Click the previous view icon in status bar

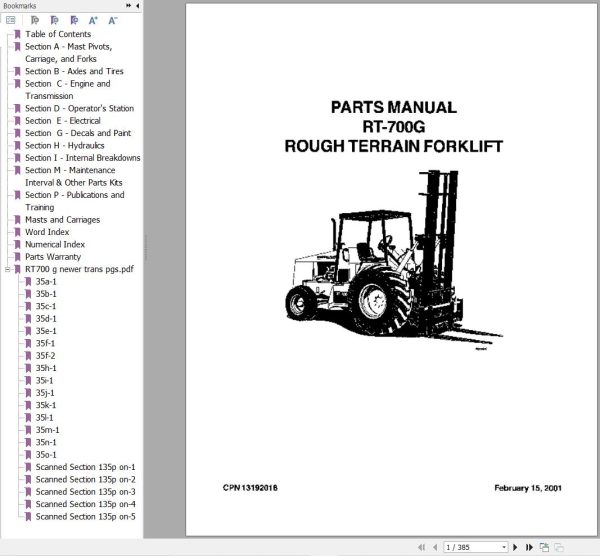pos(544,547)
